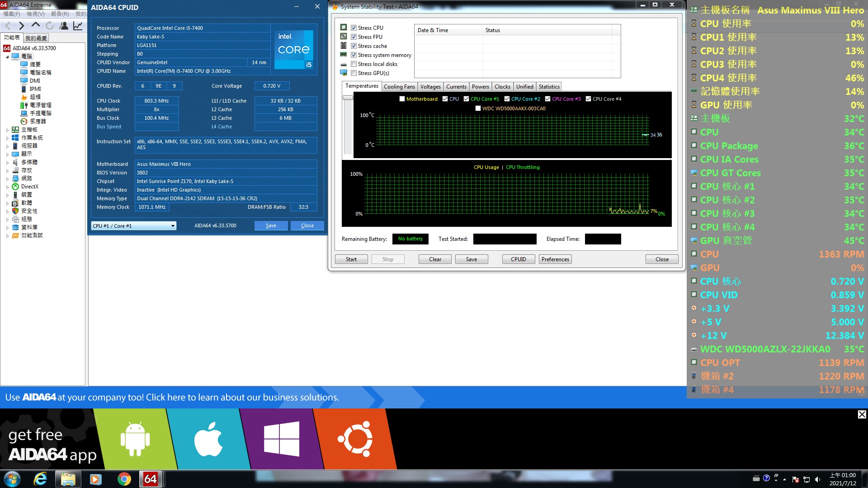This screenshot has width=868, height=488.
Task: Expand the 顯示 tree node
Action: (7, 155)
